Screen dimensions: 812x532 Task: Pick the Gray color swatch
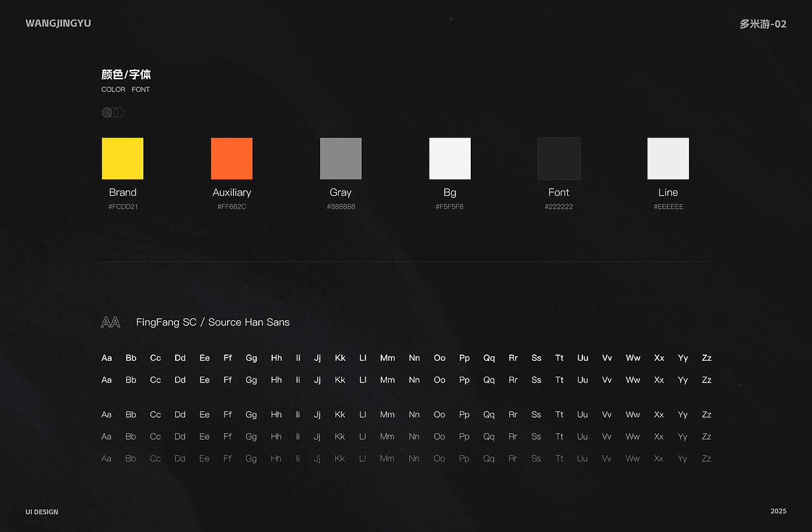pyautogui.click(x=341, y=159)
